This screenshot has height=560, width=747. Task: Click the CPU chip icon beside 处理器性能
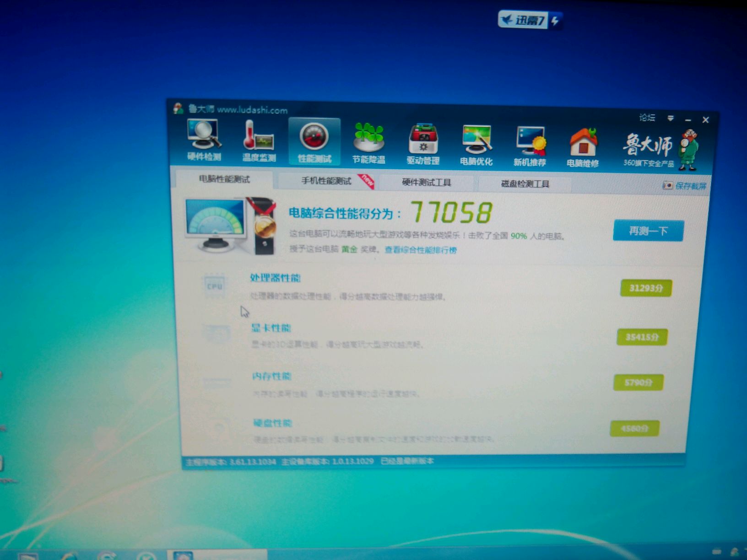(214, 286)
